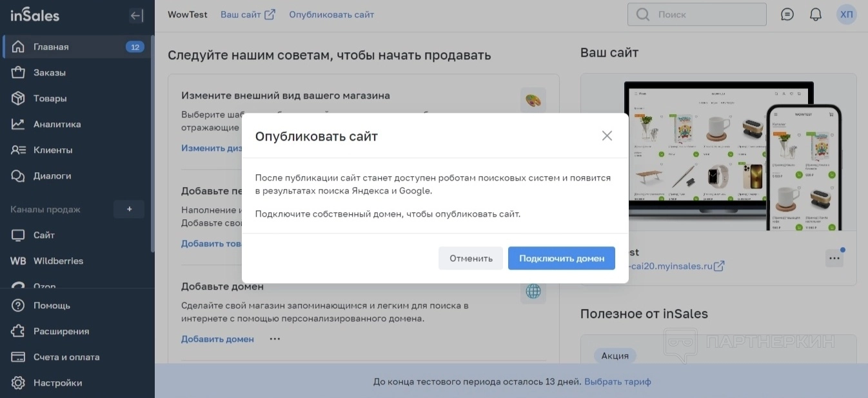The width and height of the screenshot is (868, 398).
Task: Open the ХП user avatar menu
Action: [847, 14]
